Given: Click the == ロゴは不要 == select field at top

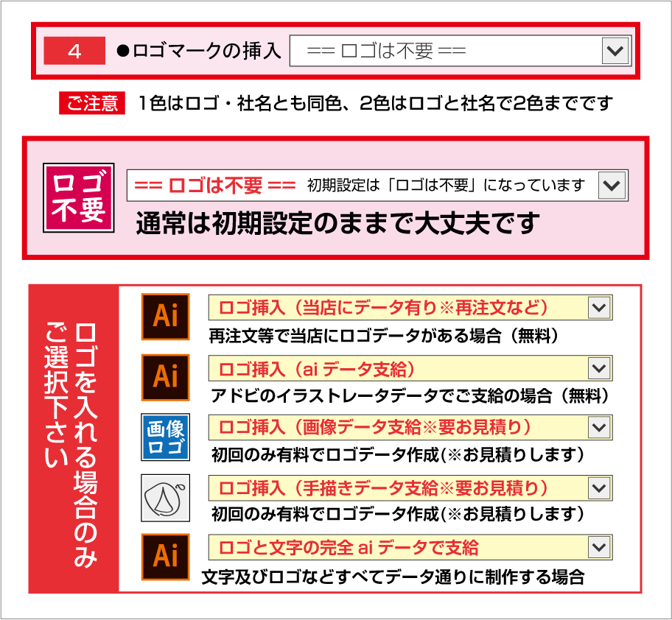Looking at the screenshot, I should tap(461, 51).
